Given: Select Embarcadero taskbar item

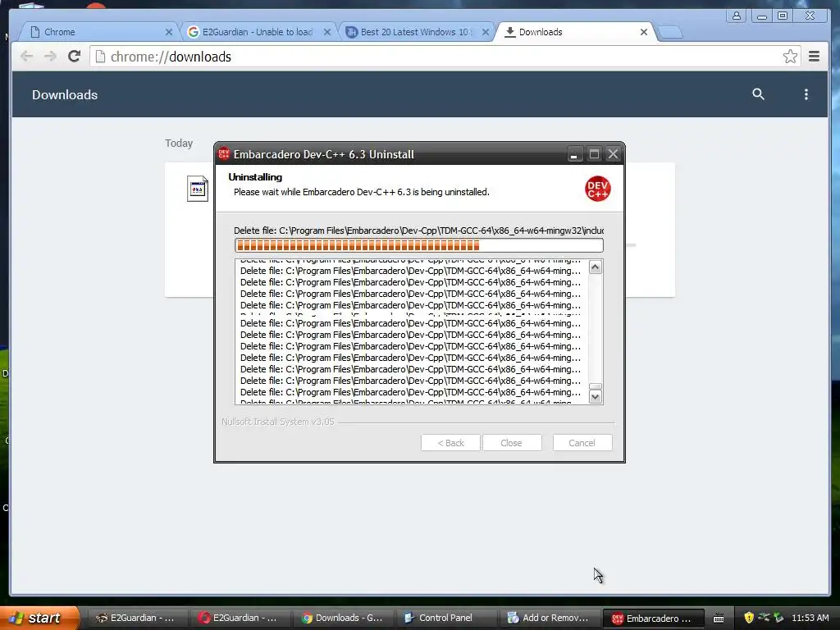Looking at the screenshot, I should click(x=652, y=619).
